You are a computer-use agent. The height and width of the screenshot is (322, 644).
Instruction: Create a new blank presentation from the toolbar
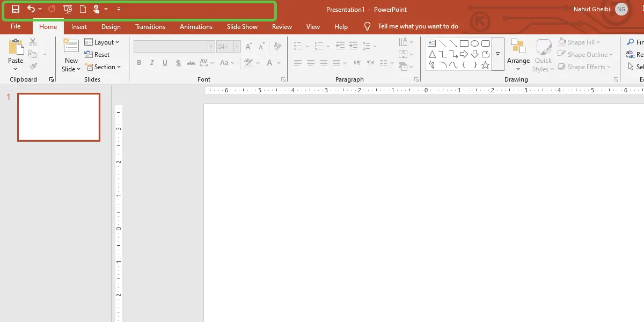click(83, 9)
